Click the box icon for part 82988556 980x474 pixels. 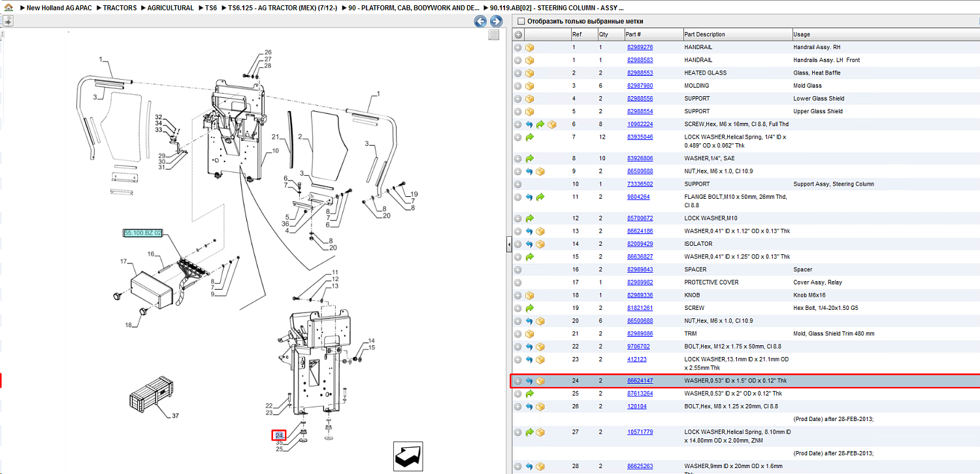[530, 99]
